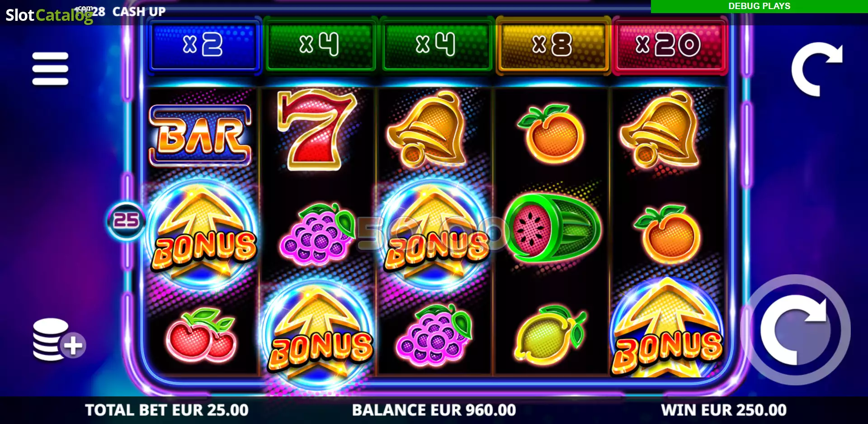Click the cherries symbol

click(201, 335)
